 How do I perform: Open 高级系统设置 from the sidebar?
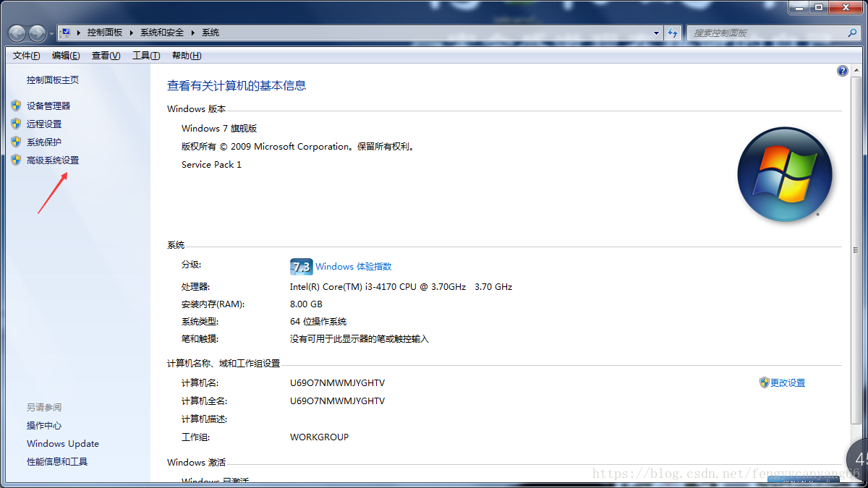pos(53,160)
